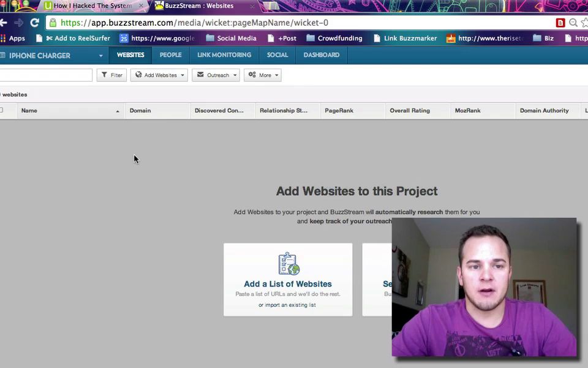Close the BuzzStream Websites tab
The width and height of the screenshot is (588, 368).
click(x=252, y=6)
